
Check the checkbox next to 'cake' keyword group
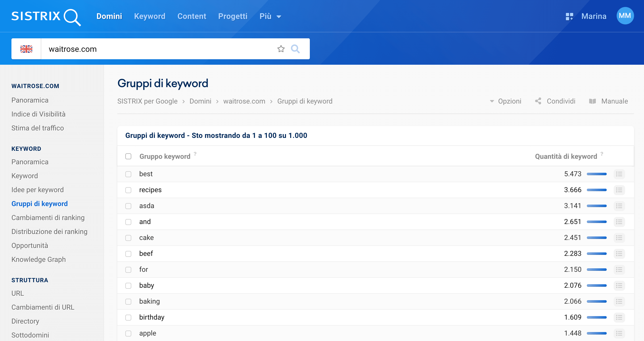point(128,237)
